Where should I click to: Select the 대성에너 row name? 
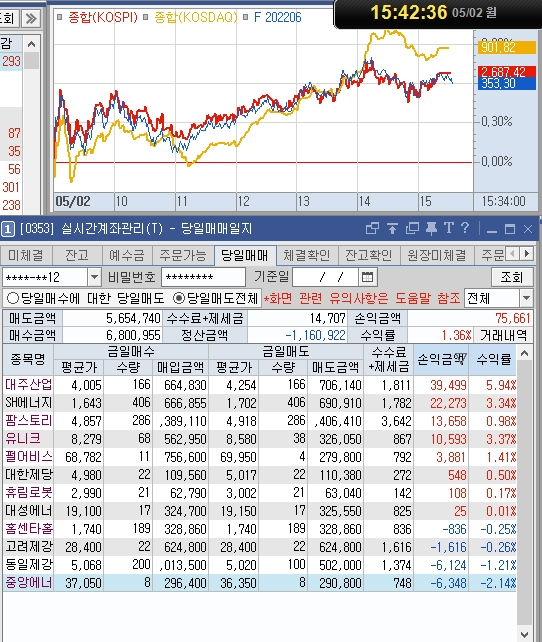[x=28, y=511]
